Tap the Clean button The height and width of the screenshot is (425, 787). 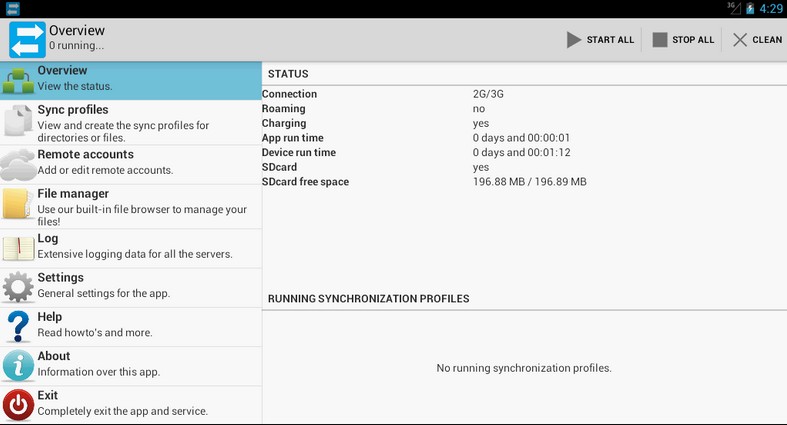[x=757, y=40]
